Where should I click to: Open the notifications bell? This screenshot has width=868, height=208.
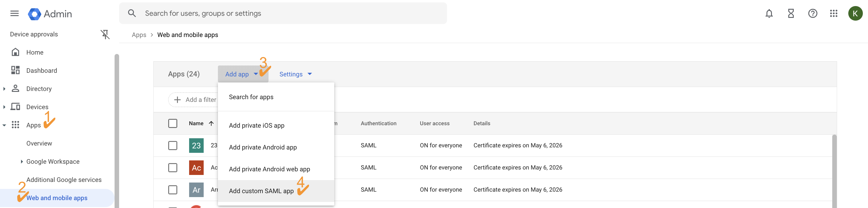(769, 13)
